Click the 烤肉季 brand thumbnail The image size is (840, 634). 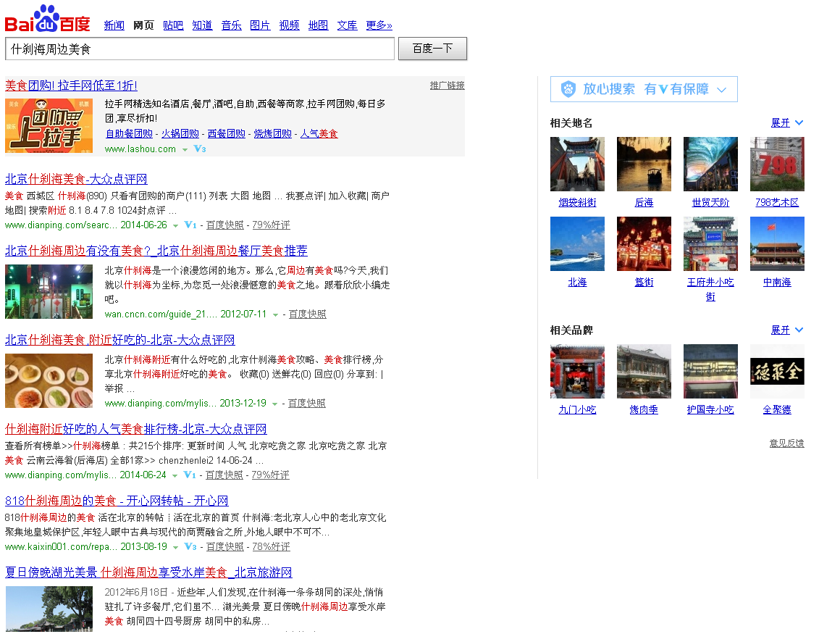pyautogui.click(x=644, y=372)
